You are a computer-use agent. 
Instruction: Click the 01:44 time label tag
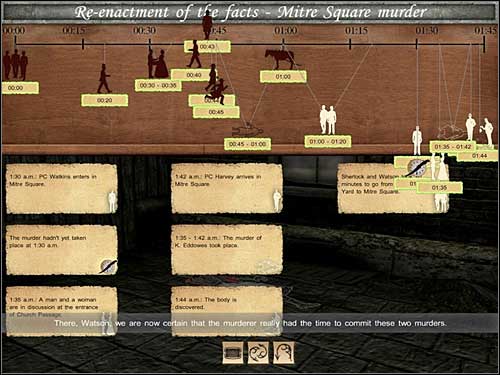(478, 156)
